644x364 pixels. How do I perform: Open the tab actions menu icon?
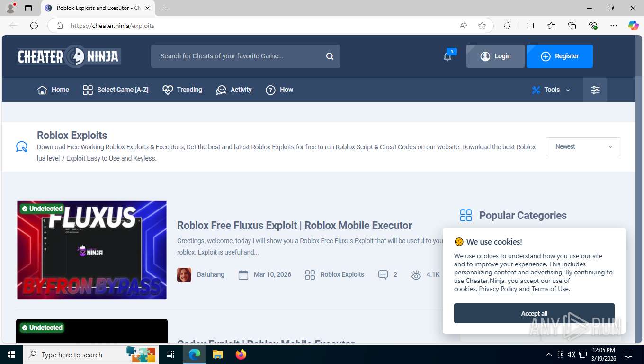28,8
